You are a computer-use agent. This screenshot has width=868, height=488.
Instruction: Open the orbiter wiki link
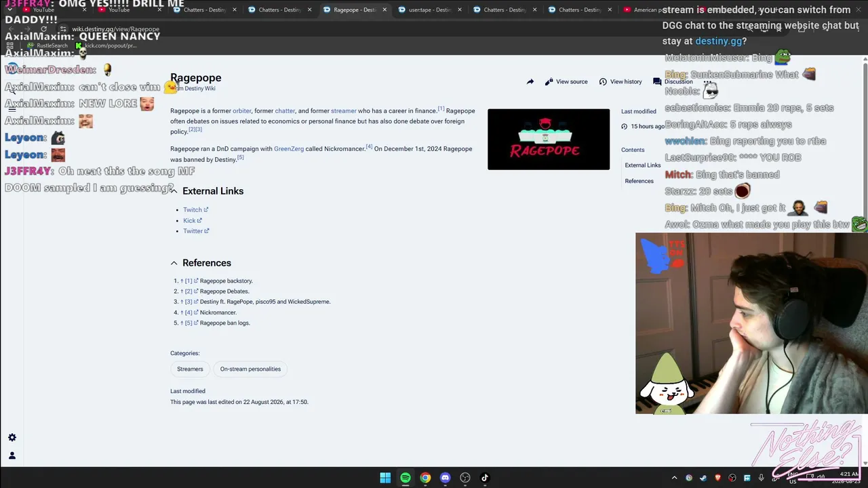click(242, 111)
